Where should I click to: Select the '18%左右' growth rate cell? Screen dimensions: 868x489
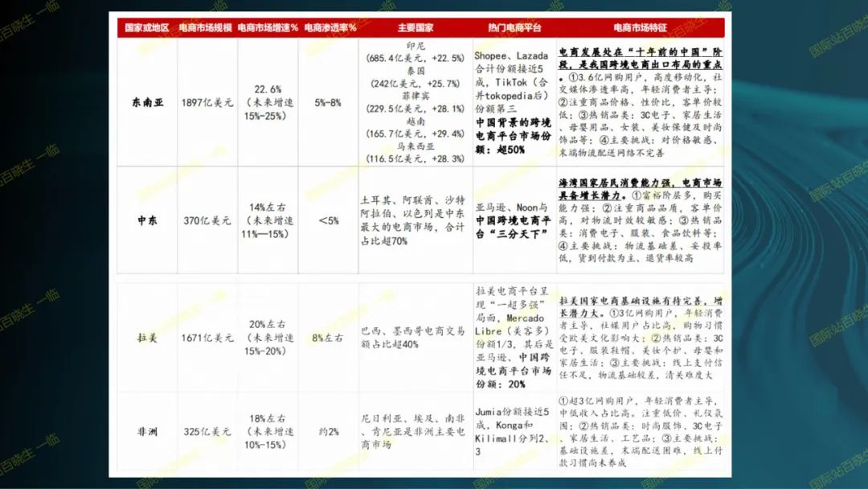(268, 431)
